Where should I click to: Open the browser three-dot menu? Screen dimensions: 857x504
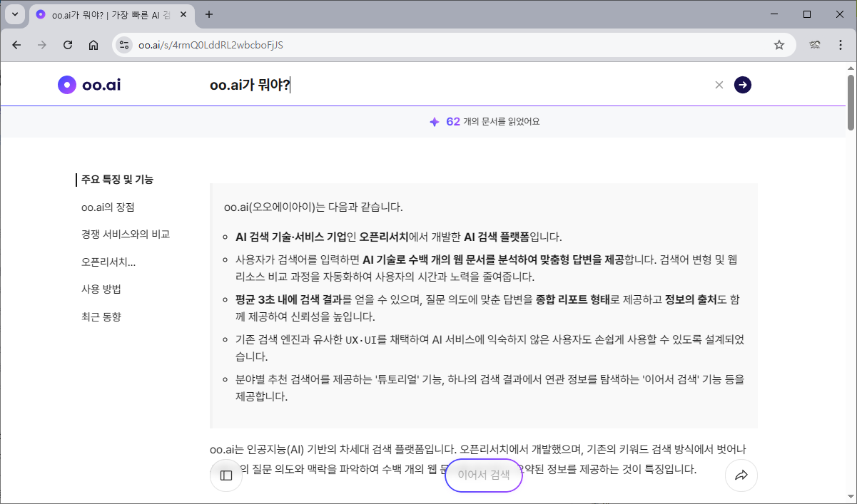coord(839,45)
